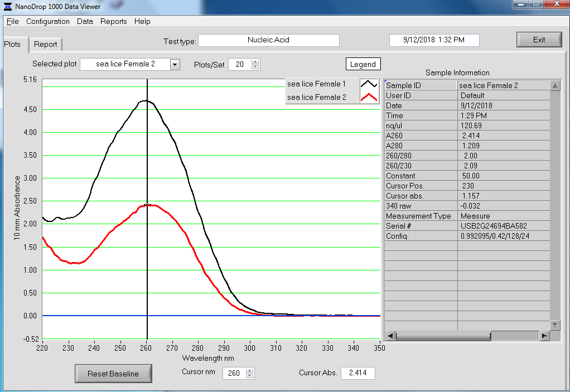Click the red line swatch for Female 2
The width and height of the screenshot is (570, 392).
369,98
